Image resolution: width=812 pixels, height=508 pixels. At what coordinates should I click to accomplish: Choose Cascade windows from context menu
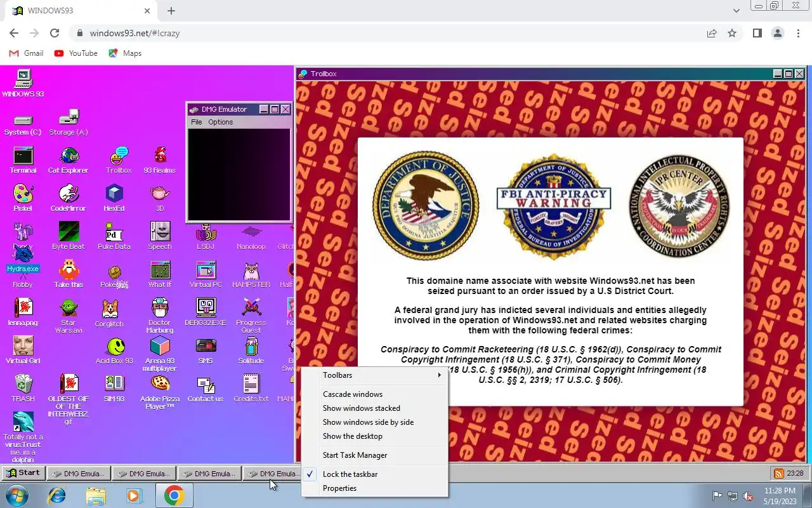click(375, 394)
